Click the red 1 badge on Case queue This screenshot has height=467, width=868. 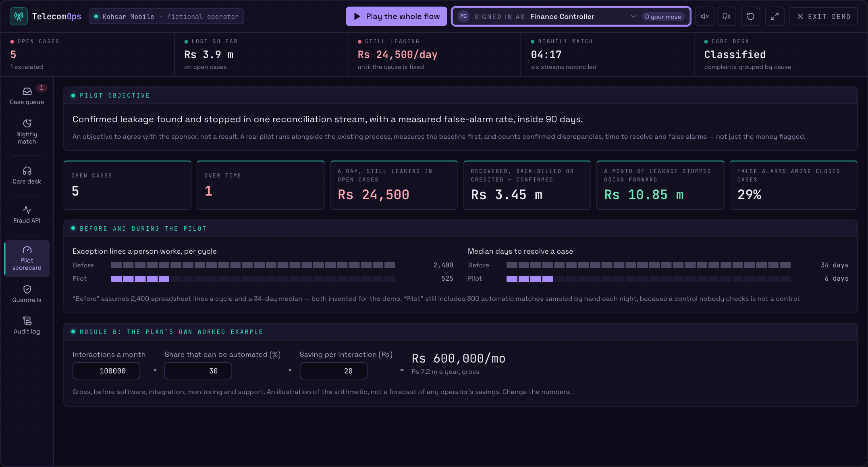point(42,88)
